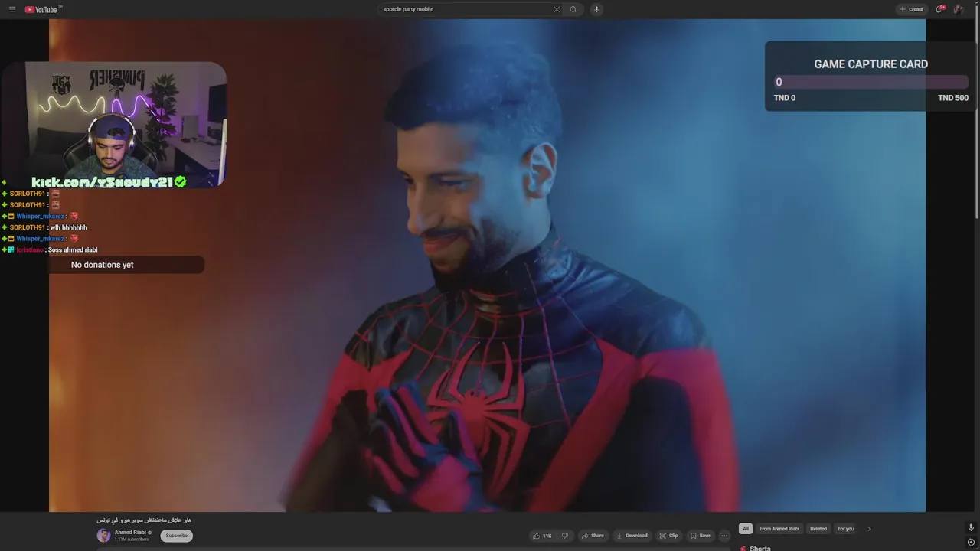Screen dimensions: 980x551
Task: Open the Create button
Action: [911, 9]
